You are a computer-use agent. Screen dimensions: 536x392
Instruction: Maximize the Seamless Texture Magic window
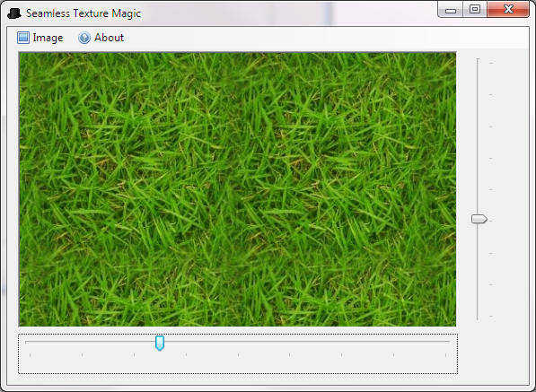pos(475,10)
